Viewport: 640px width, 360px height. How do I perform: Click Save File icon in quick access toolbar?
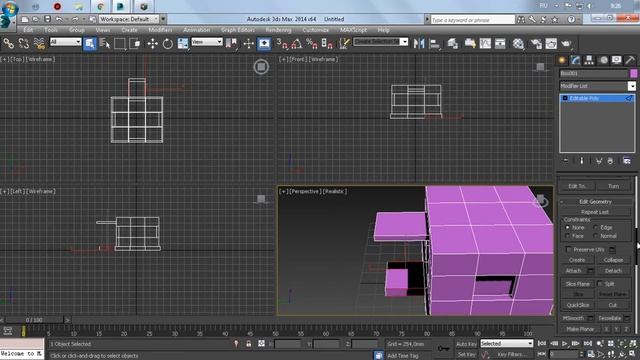[x=47, y=19]
